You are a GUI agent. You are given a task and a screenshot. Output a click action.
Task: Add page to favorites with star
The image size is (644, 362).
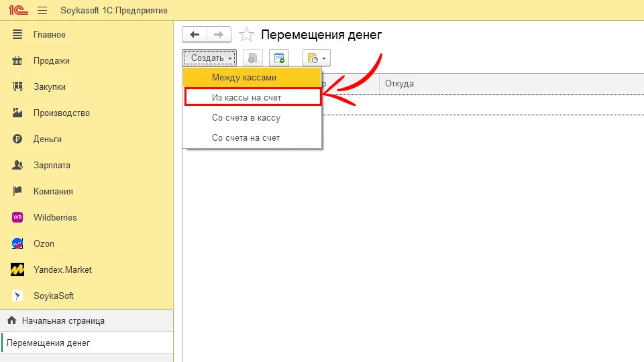click(246, 35)
